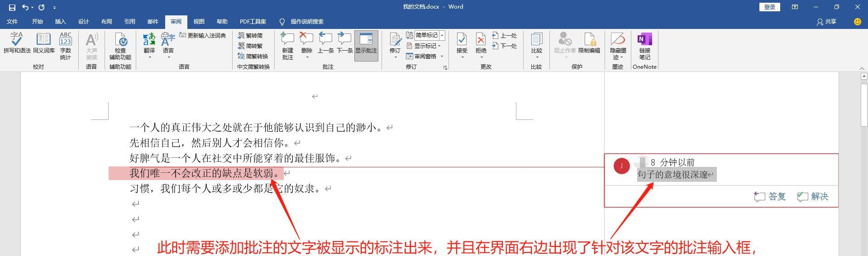
Task: Switch to the 视图 tab
Action: point(199,22)
